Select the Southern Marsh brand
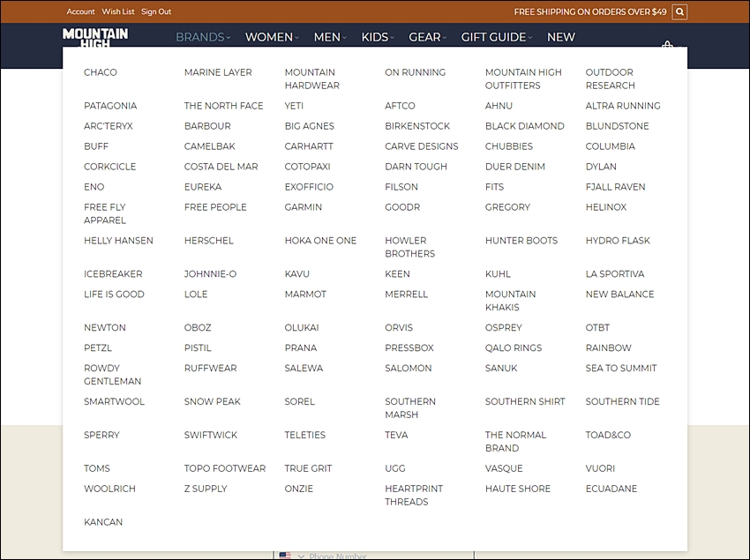The height and width of the screenshot is (560, 750). coord(410,408)
